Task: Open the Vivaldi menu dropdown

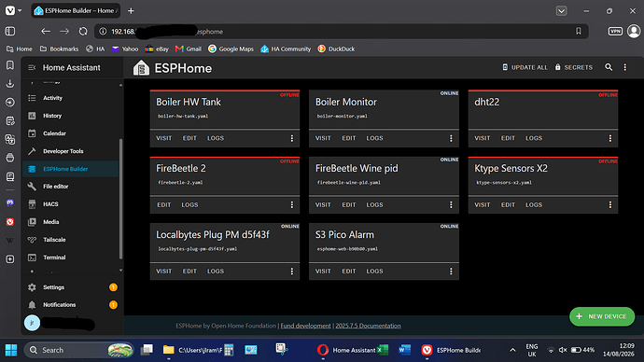Action: point(13,10)
